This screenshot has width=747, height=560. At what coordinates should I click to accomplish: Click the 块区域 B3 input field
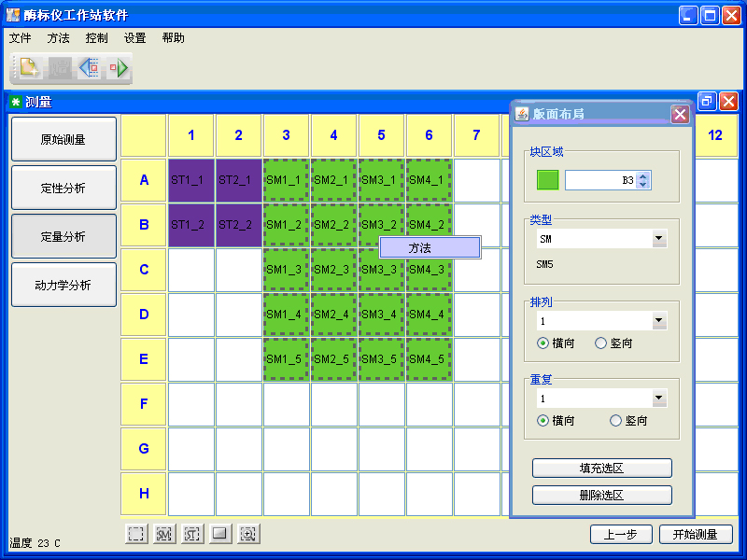[x=600, y=180]
